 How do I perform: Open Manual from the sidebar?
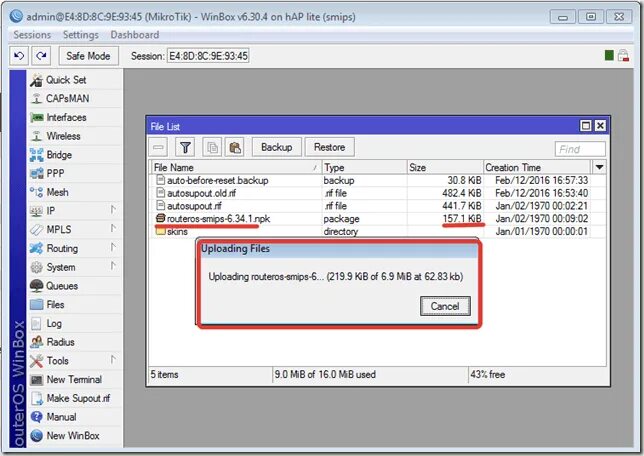pyautogui.click(x=75, y=417)
